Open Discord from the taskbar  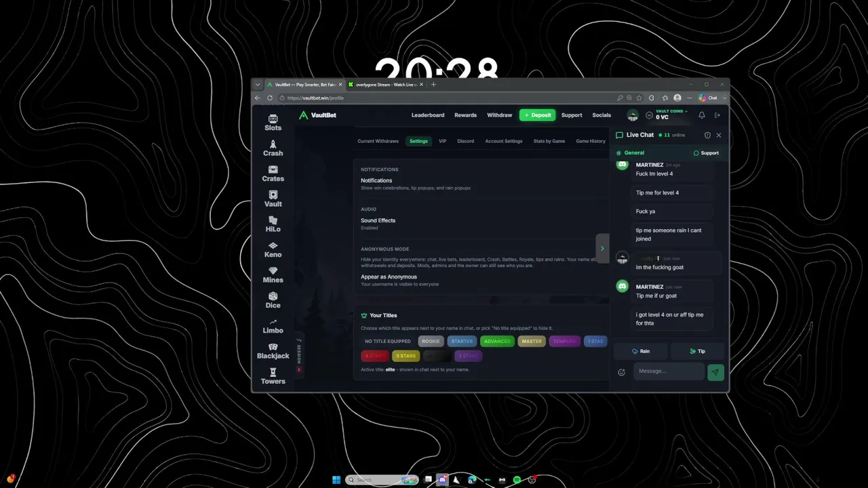click(443, 480)
